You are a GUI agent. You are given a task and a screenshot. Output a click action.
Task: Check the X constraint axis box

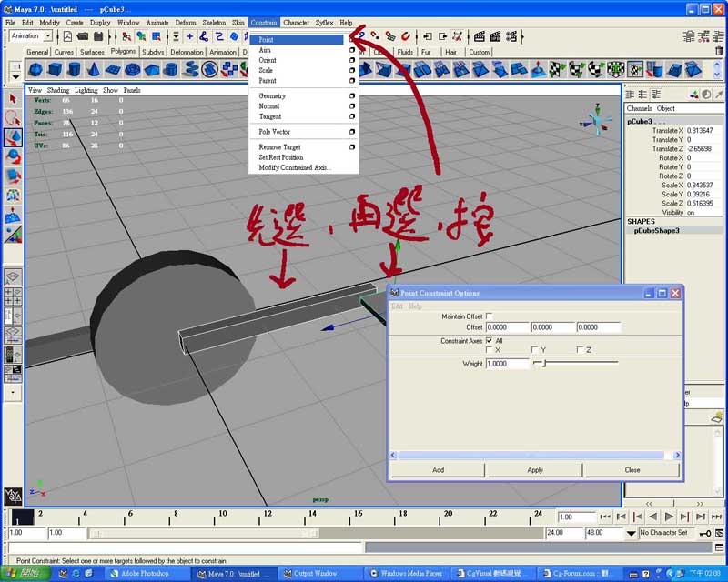(489, 349)
